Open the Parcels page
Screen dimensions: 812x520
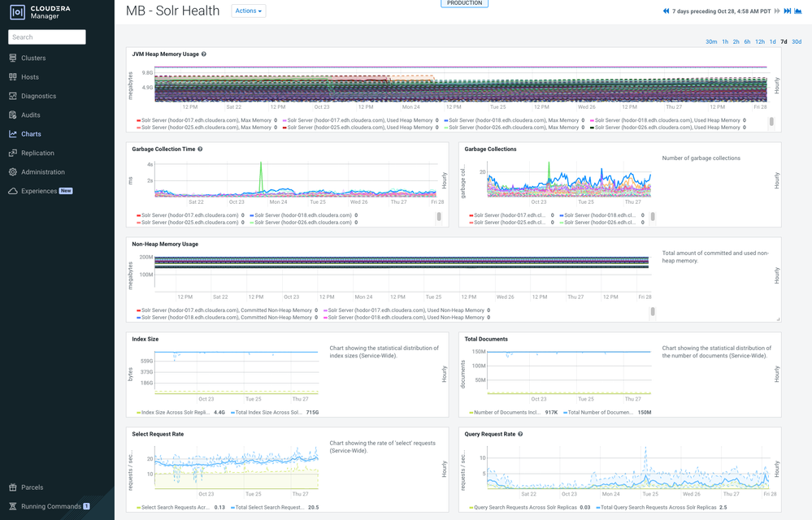tap(33, 487)
